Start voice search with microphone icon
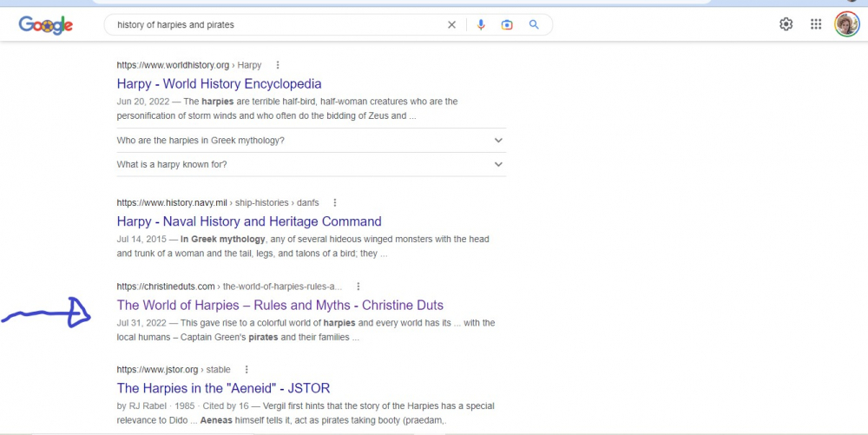This screenshot has width=868, height=435. pos(481,25)
